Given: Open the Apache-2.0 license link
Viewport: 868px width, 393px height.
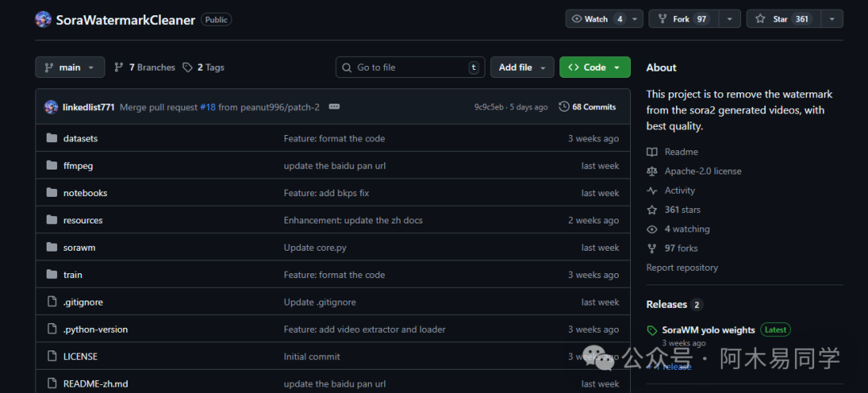Looking at the screenshot, I should [703, 171].
